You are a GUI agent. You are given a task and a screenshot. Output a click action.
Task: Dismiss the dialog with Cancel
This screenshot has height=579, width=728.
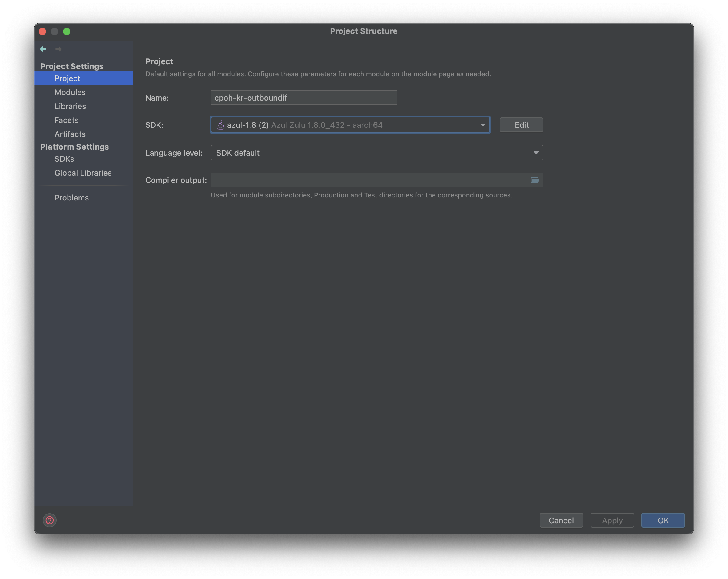(561, 520)
